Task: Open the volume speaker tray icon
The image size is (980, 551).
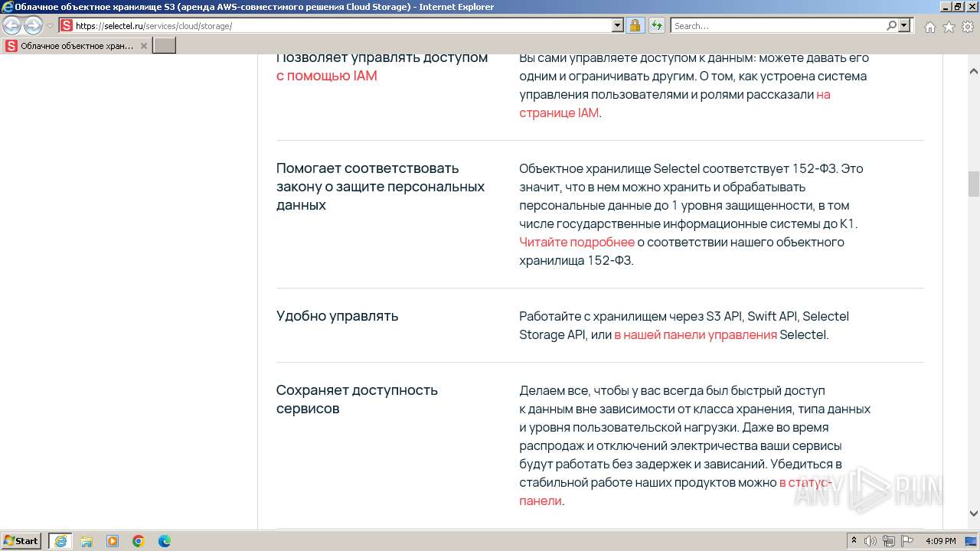Action: (x=871, y=541)
